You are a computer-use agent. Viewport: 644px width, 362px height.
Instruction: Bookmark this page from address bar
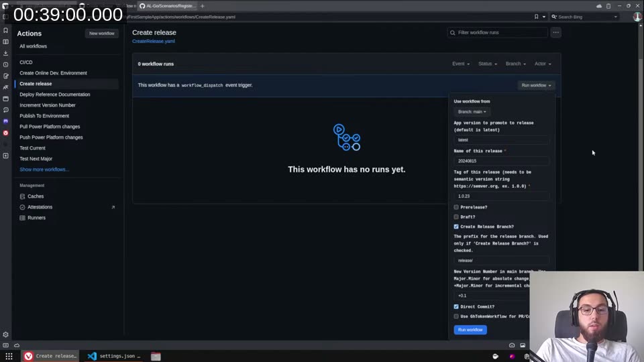[537, 17]
